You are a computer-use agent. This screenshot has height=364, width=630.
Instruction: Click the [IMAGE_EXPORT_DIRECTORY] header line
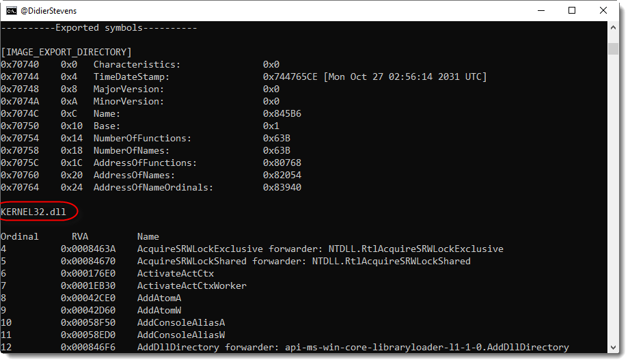(x=66, y=52)
